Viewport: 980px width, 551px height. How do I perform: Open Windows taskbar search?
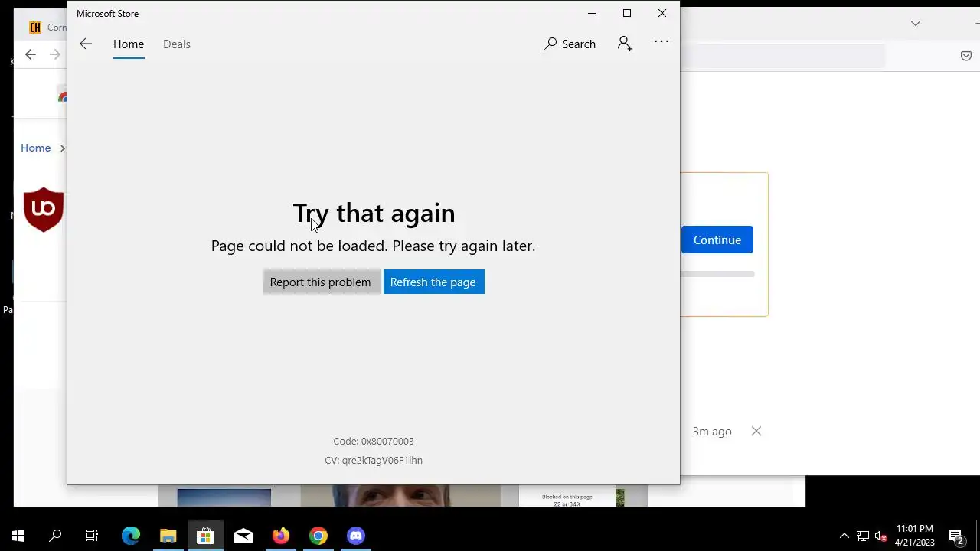(55, 536)
